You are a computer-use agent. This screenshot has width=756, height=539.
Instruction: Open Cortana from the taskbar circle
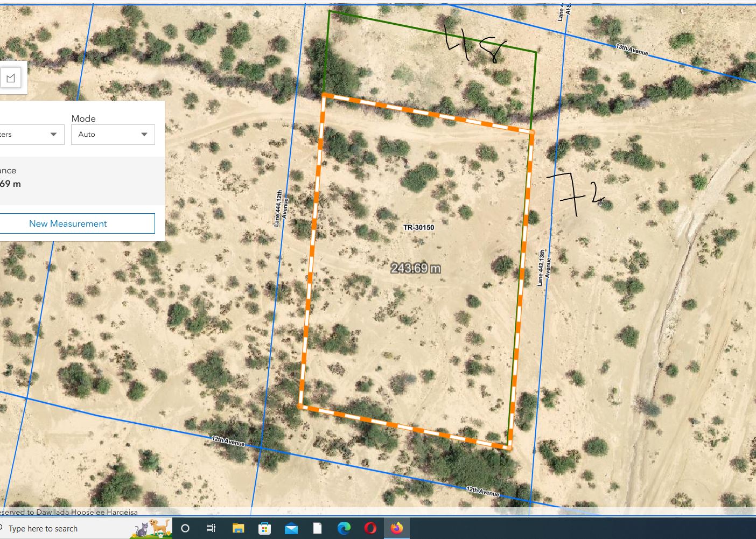[185, 528]
